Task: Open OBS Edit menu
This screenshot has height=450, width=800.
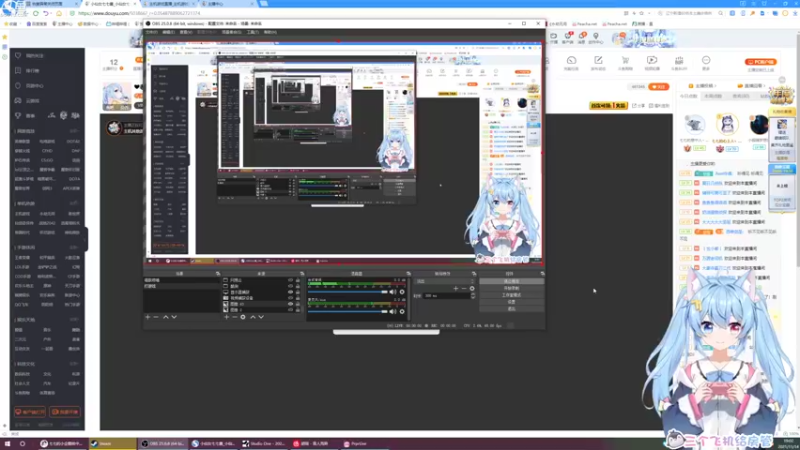Action: 168,32
